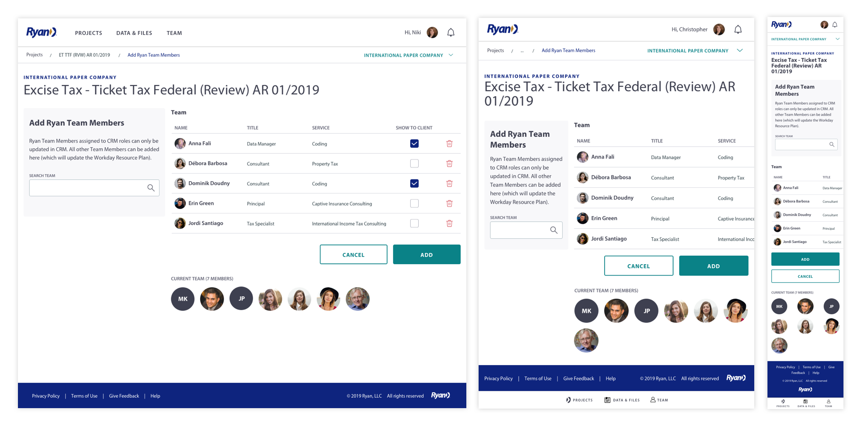Focus Search Team input in tablet view
Viewport: 868px width, 427px height.
click(526, 230)
